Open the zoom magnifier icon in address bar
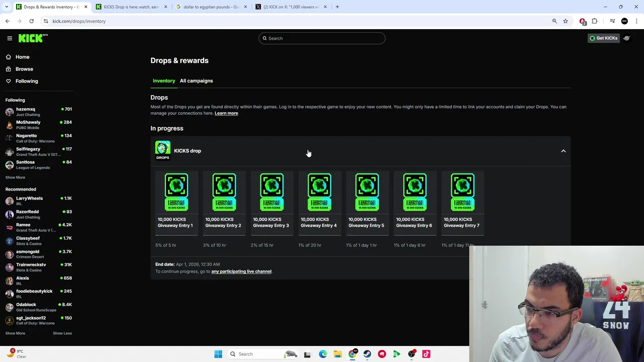Image resolution: width=644 pixels, height=362 pixels. [554, 21]
